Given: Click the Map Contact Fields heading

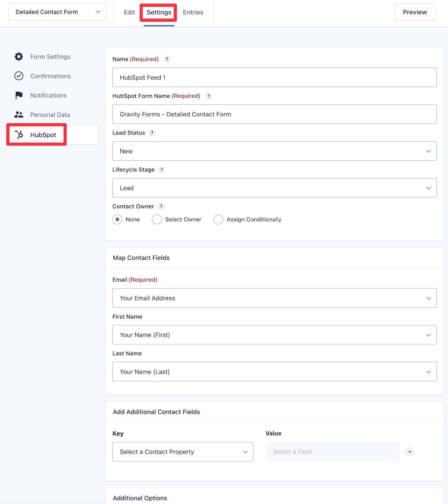Looking at the screenshot, I should point(141,258).
